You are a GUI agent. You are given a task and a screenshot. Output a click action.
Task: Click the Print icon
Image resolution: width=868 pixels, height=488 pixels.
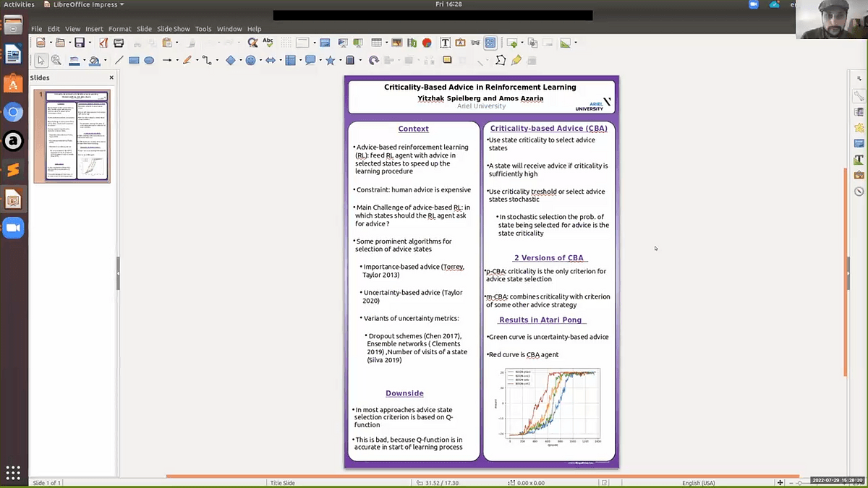coord(119,43)
